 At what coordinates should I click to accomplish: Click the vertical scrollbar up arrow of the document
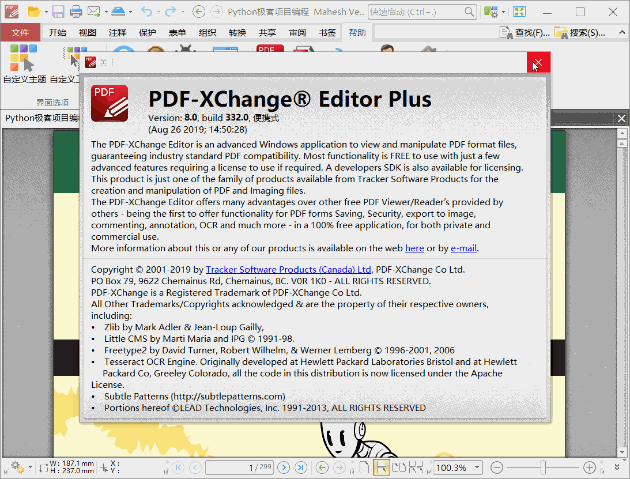tap(622, 133)
